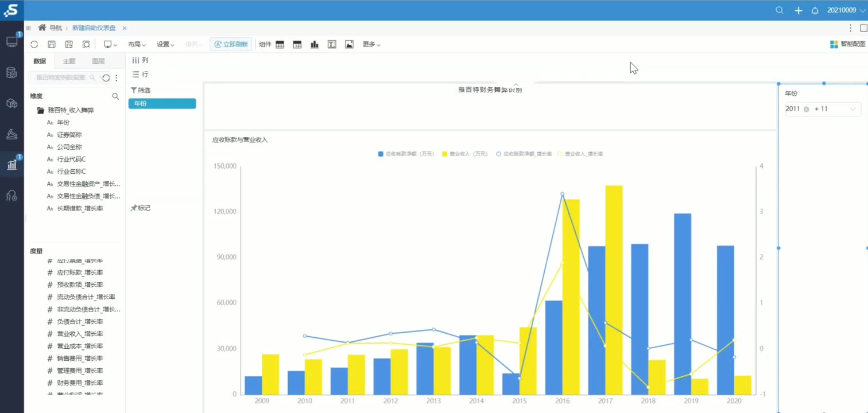The height and width of the screenshot is (413, 868).
Task: Insert an image component from the toolbar
Action: click(350, 44)
